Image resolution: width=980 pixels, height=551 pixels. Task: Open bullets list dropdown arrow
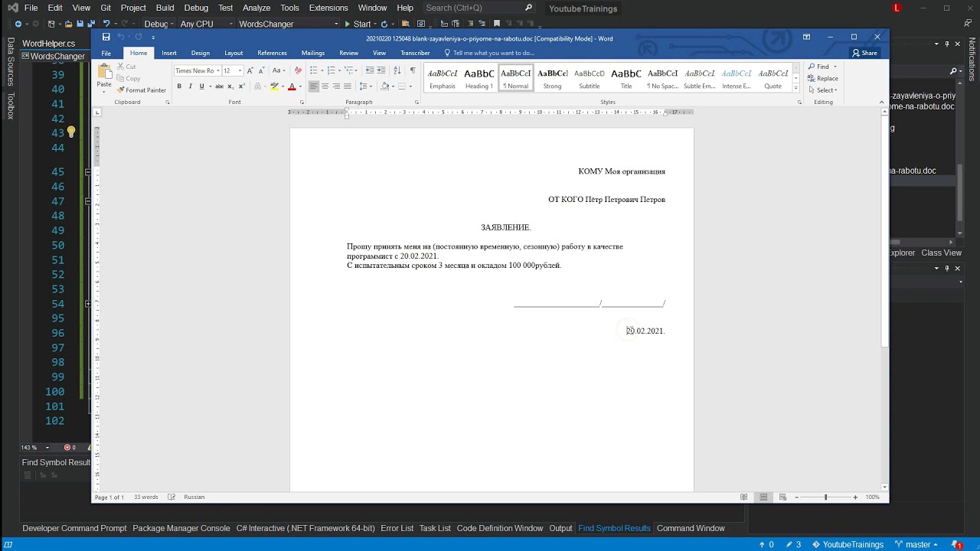(x=322, y=70)
